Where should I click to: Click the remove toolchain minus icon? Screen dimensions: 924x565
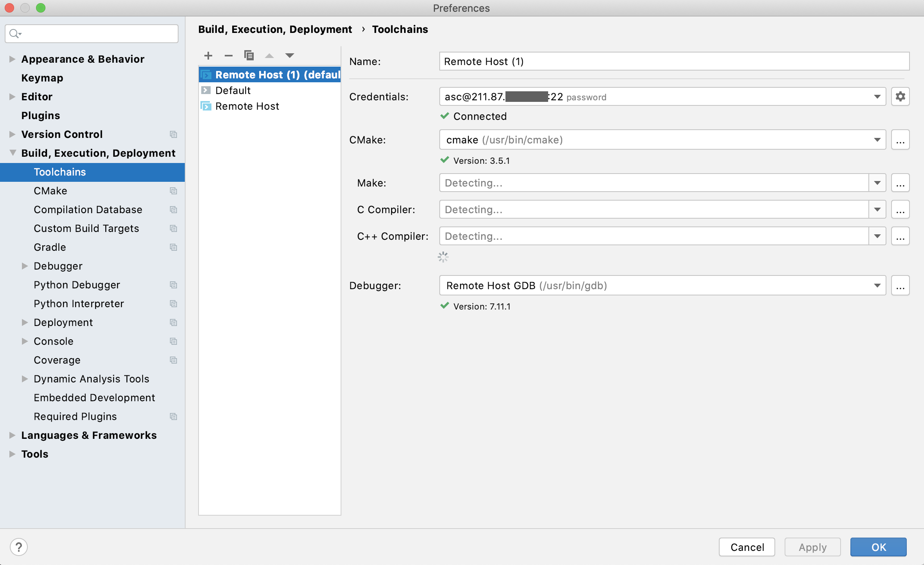pos(229,56)
